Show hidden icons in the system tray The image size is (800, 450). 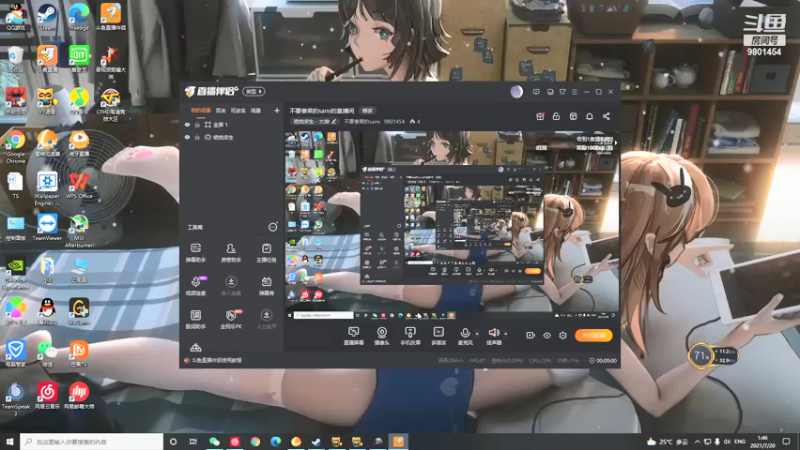[697, 441]
